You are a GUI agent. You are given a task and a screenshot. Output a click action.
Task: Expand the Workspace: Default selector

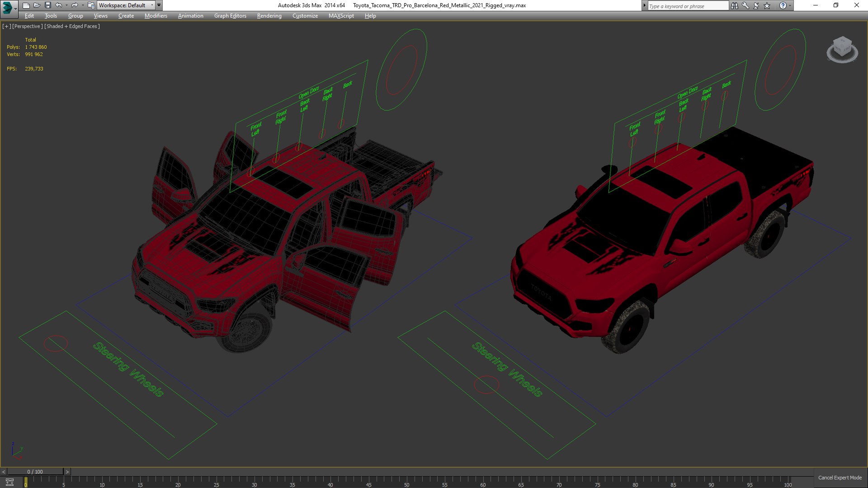pyautogui.click(x=126, y=5)
